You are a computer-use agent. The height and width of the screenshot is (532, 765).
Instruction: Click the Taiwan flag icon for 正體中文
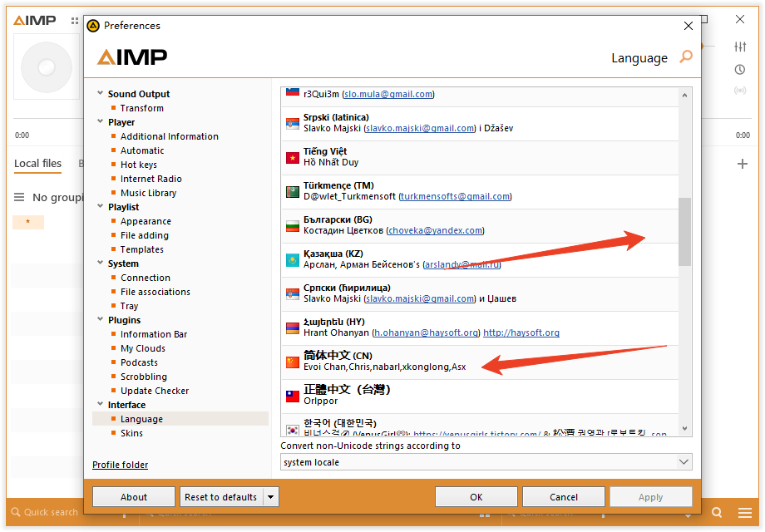292,396
